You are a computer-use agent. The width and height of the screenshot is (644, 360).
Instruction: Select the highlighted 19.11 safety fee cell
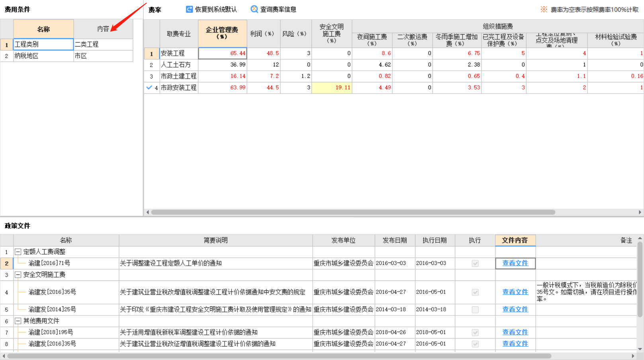332,88
